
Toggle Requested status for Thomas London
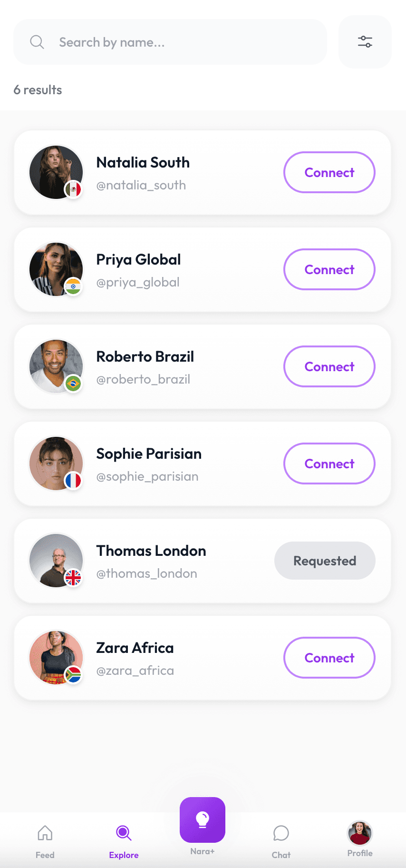(325, 561)
